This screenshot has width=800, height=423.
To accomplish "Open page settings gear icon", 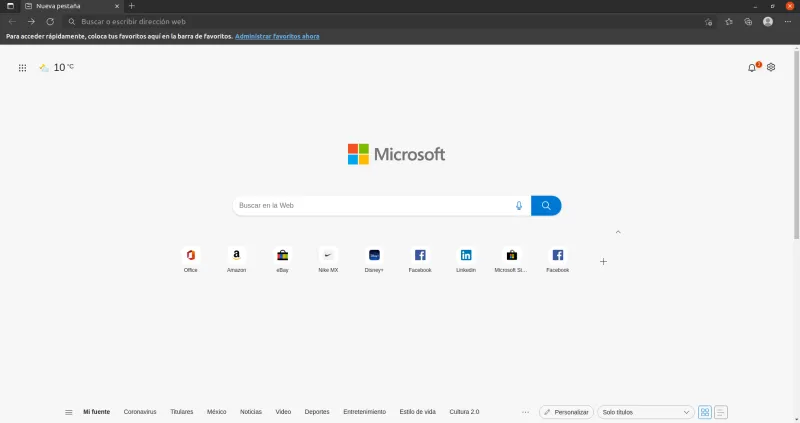I will coord(771,67).
